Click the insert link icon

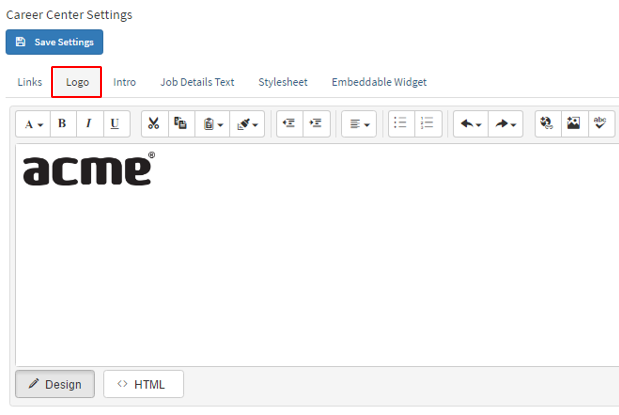[x=548, y=124]
